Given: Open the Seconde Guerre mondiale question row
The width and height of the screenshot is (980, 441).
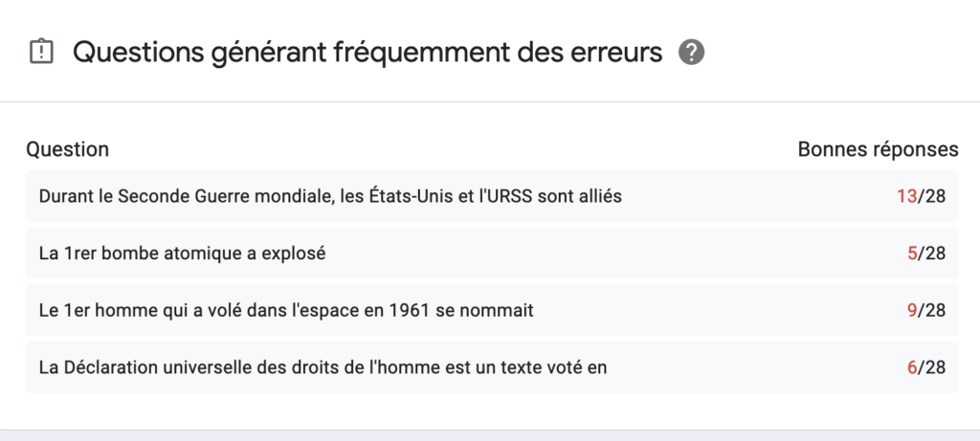Looking at the screenshot, I should 493,196.
